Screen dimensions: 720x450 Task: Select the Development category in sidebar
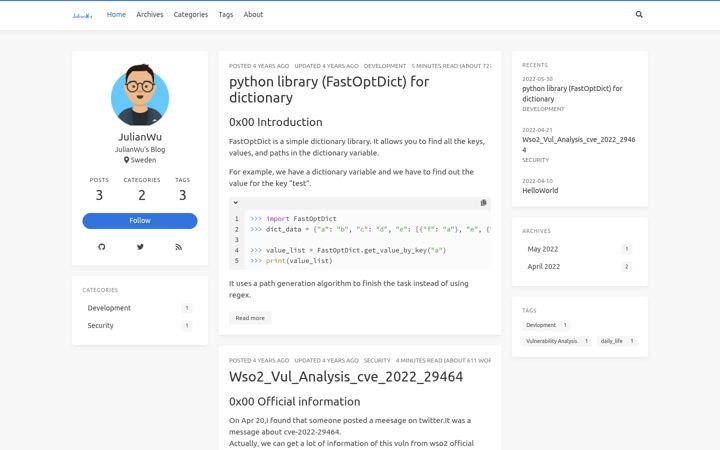140,308
